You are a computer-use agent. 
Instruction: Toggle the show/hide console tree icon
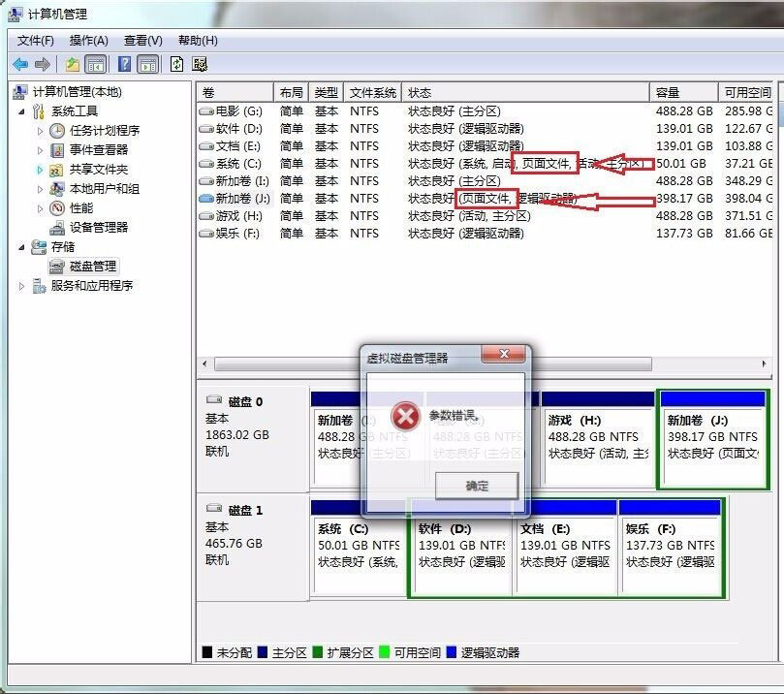(x=96, y=64)
